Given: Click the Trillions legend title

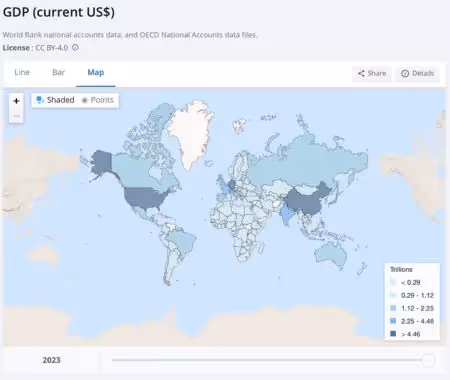Looking at the screenshot, I should [401, 269].
